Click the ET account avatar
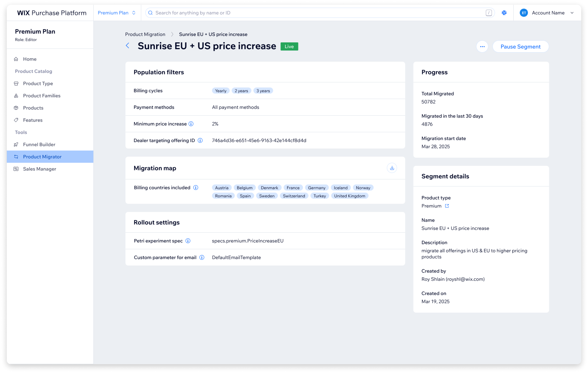 tap(523, 13)
